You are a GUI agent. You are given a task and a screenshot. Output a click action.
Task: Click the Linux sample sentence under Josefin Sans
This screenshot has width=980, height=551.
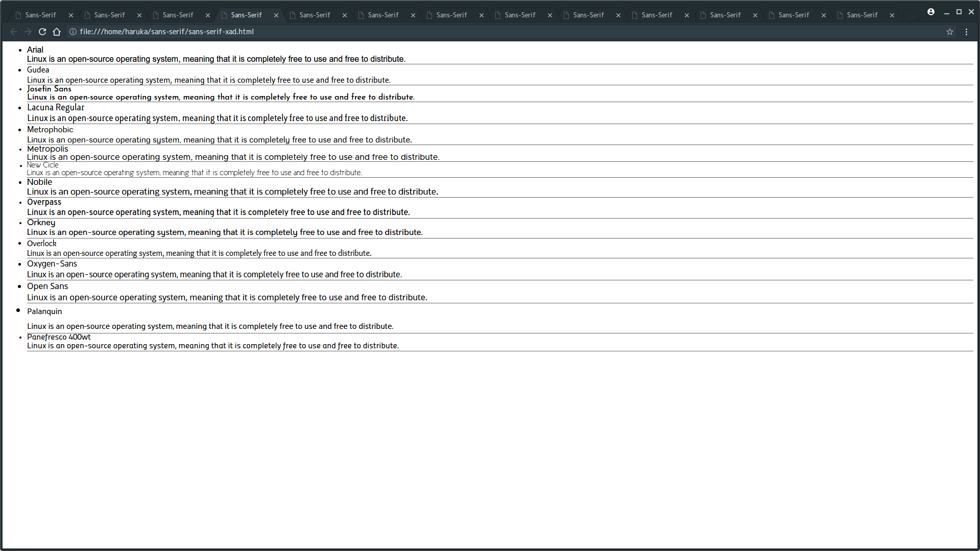coord(221,97)
